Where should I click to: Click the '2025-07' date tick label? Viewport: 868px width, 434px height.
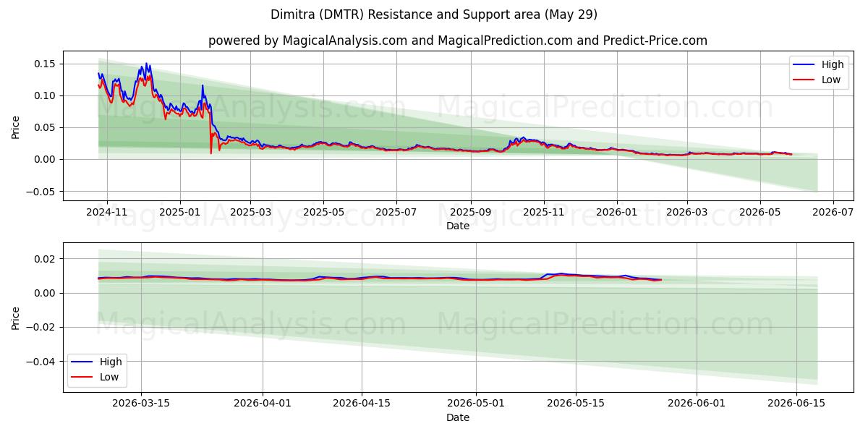[x=396, y=213]
